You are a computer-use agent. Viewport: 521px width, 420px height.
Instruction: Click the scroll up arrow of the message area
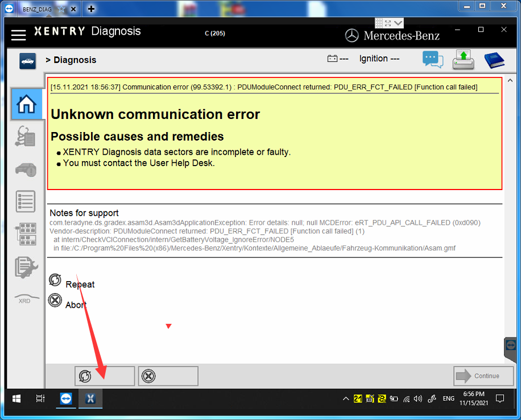[510, 80]
